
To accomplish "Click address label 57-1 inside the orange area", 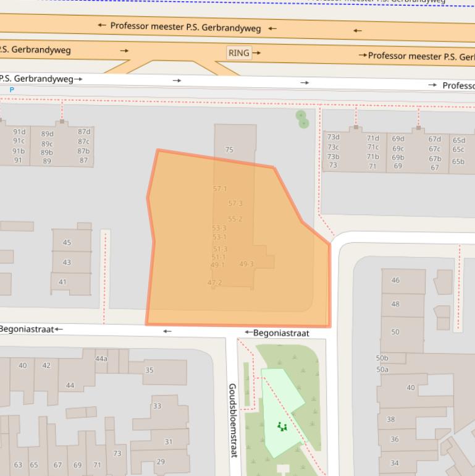I will pyautogui.click(x=220, y=189).
